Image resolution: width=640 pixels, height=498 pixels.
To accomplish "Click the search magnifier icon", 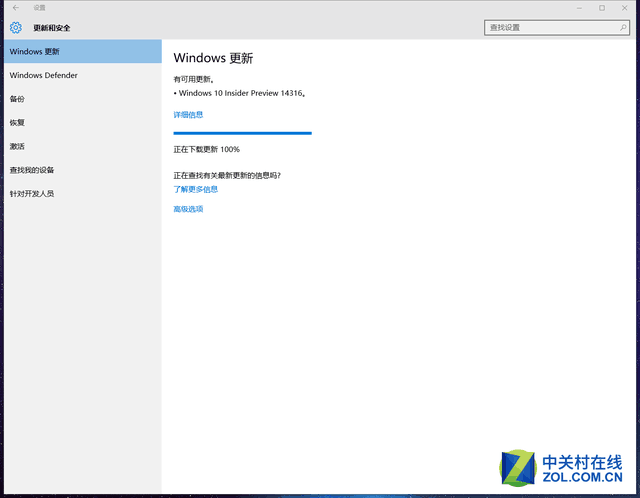I will (x=623, y=28).
